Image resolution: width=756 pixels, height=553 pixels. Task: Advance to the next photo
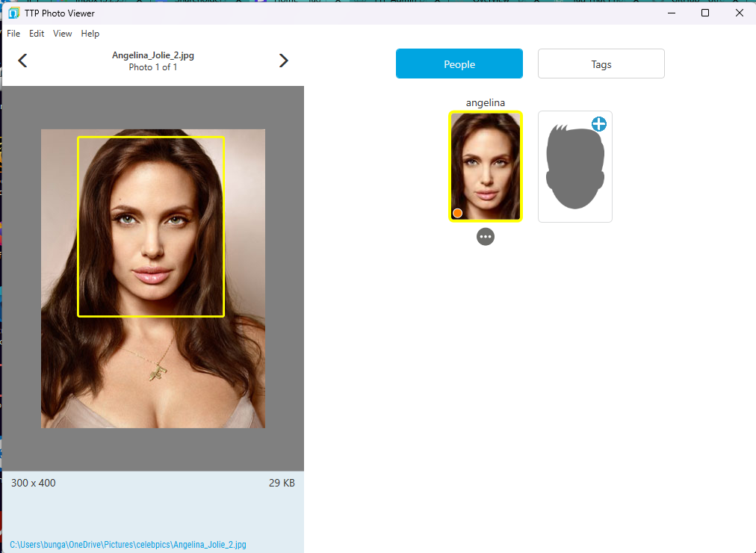283,61
